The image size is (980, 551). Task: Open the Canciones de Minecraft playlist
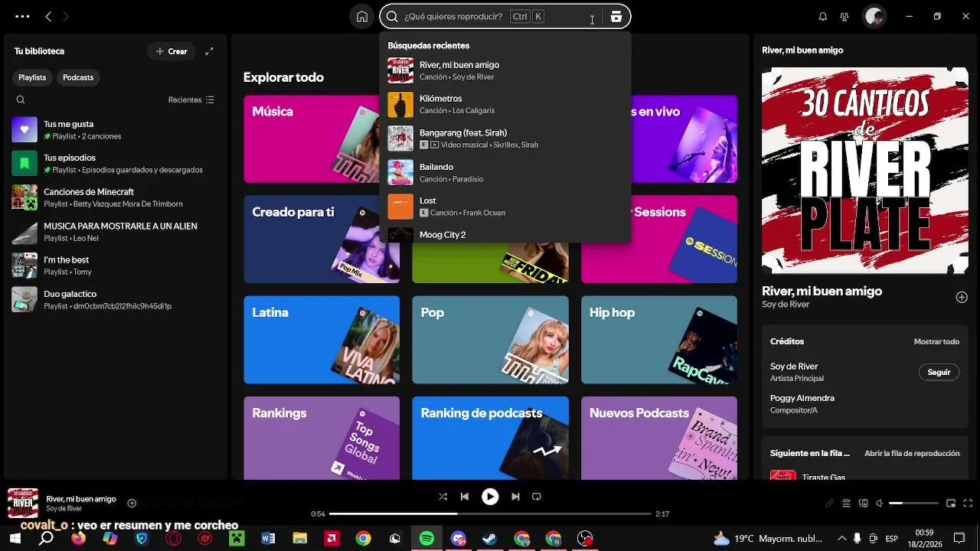(115, 197)
